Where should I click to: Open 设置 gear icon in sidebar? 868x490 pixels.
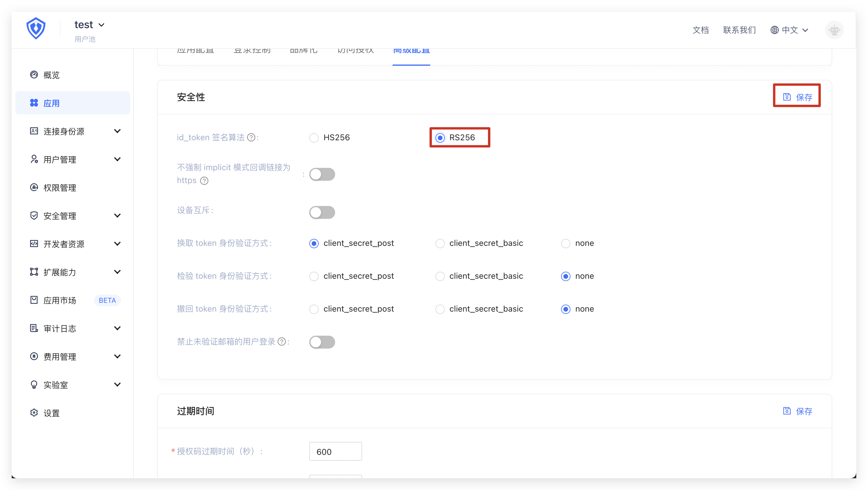(x=34, y=413)
